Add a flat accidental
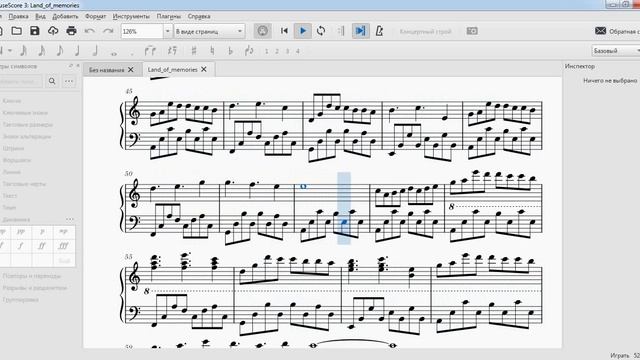Image resolution: width=640 pixels, height=360 pixels. [x=230, y=51]
